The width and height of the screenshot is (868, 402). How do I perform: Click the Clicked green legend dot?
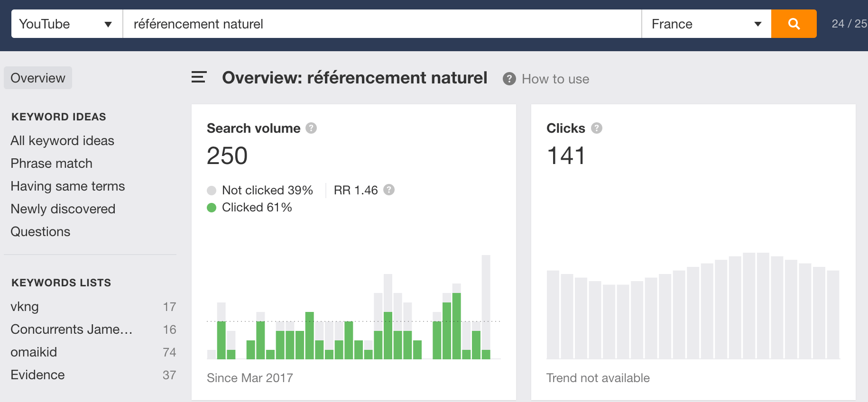[x=212, y=208]
